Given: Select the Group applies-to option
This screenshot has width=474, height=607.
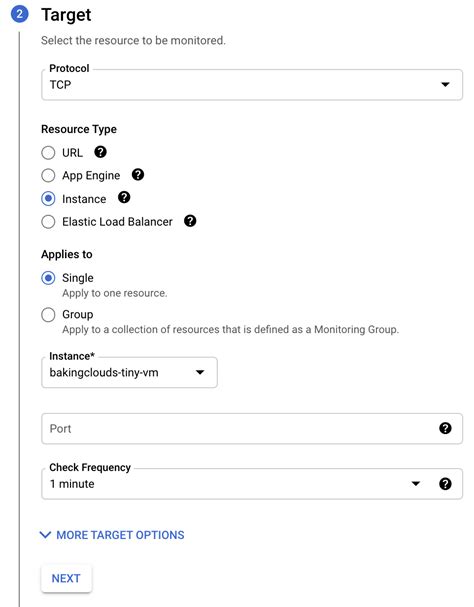Looking at the screenshot, I should click(x=48, y=314).
